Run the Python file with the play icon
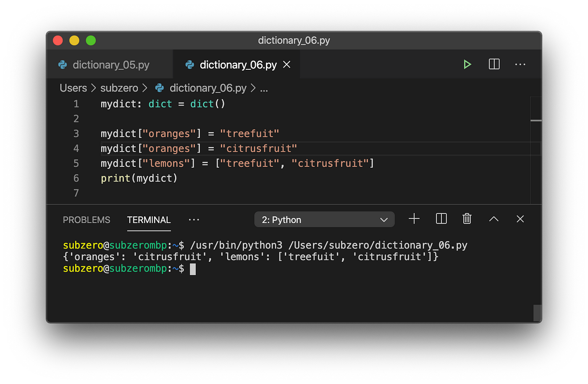Screen dimensions: 588x384 point(467,64)
